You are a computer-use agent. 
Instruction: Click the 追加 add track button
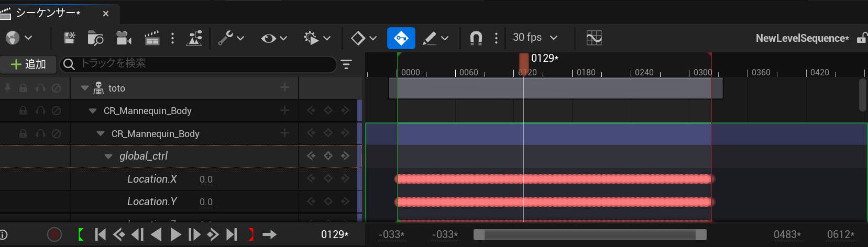(28, 64)
